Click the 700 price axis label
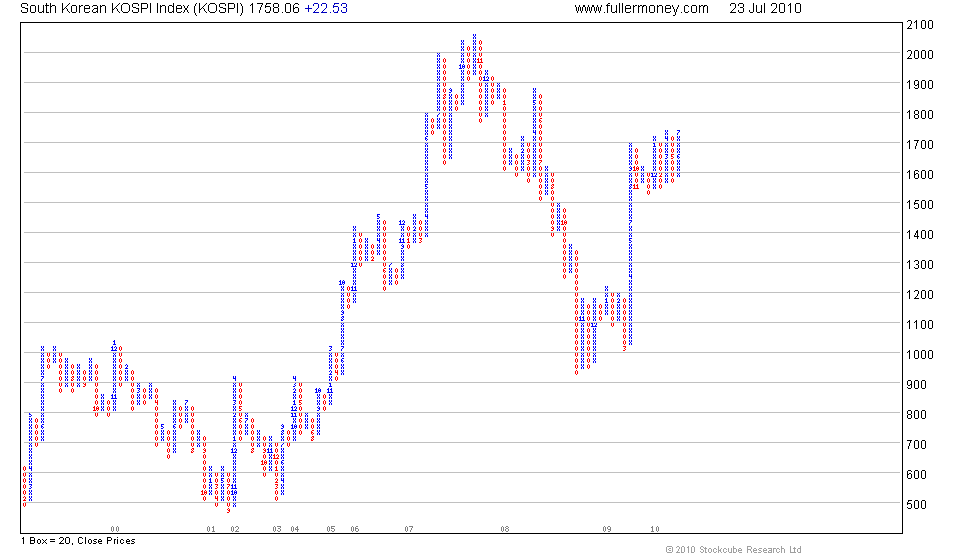This screenshot has width=980, height=560. click(x=916, y=445)
